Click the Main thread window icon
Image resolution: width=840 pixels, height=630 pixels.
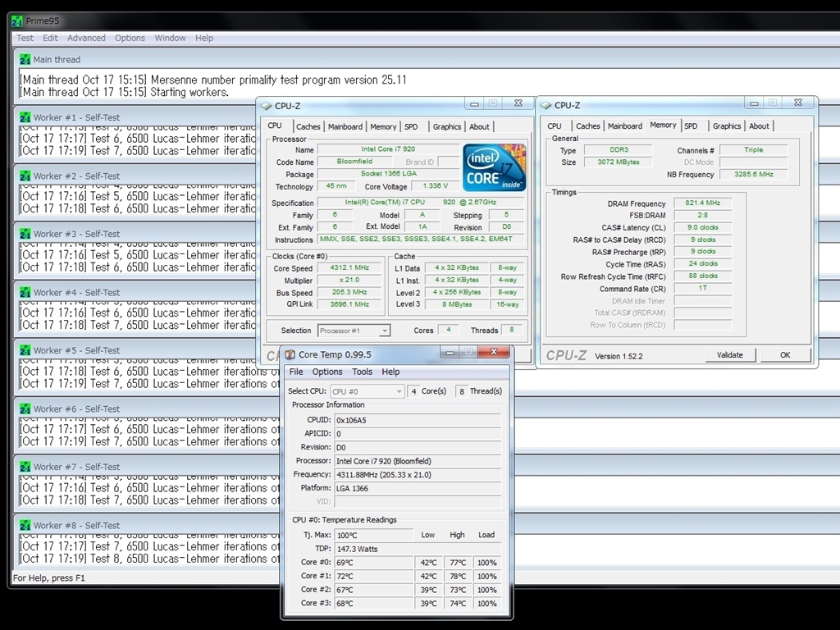(x=25, y=59)
